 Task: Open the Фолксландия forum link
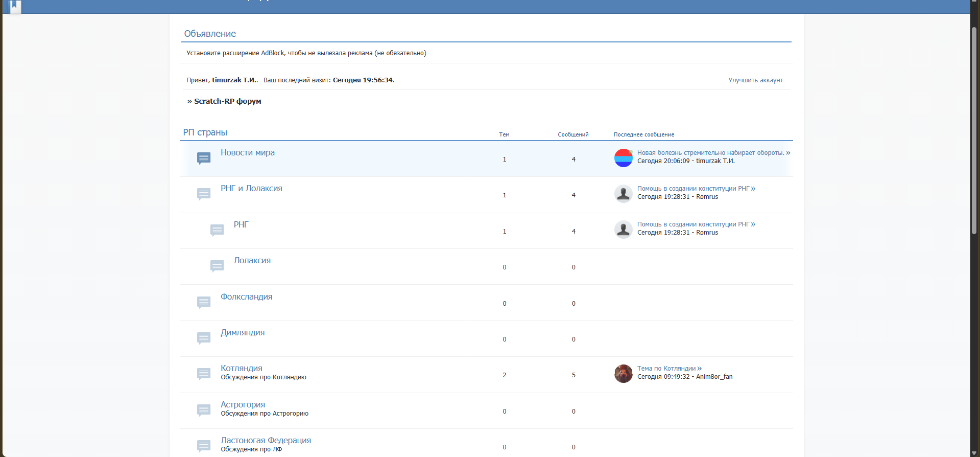click(246, 296)
